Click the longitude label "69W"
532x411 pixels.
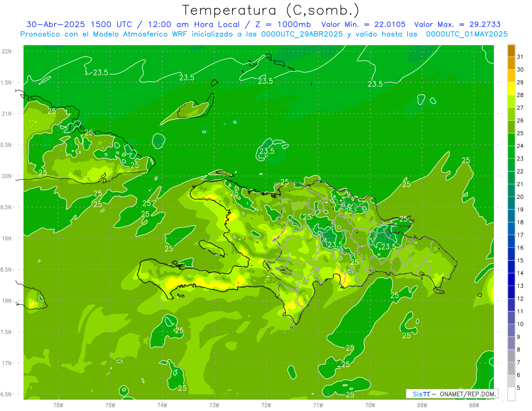422,405
